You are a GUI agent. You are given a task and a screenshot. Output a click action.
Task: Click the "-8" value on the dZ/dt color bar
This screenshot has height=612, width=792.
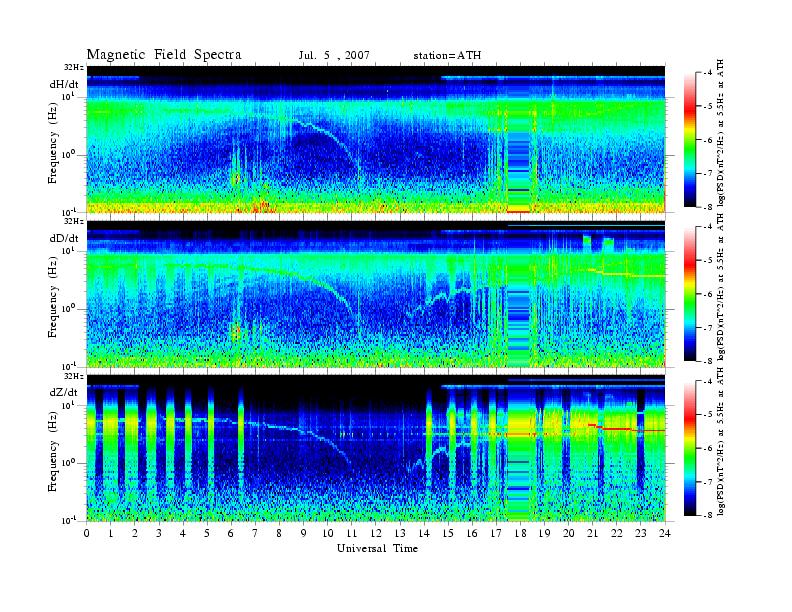[x=707, y=515]
